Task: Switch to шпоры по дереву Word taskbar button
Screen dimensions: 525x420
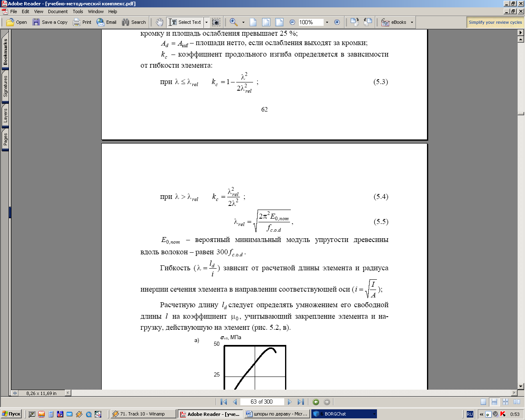Action: click(x=277, y=414)
